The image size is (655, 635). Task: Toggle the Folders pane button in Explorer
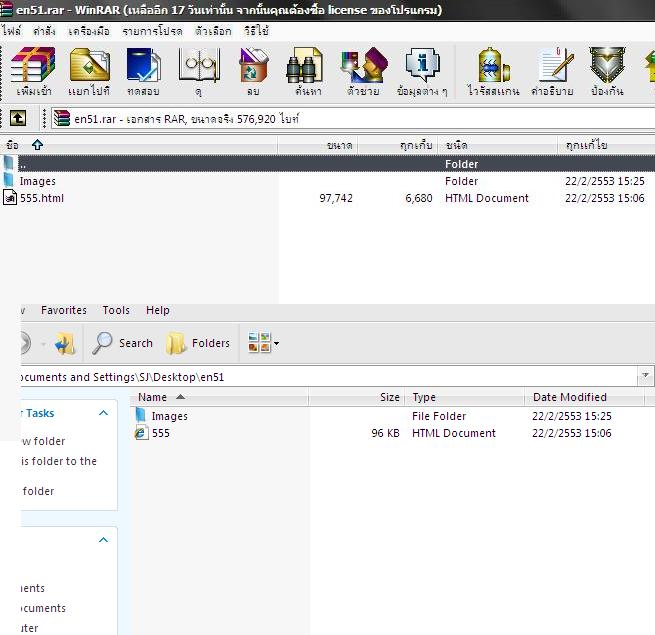coord(198,343)
